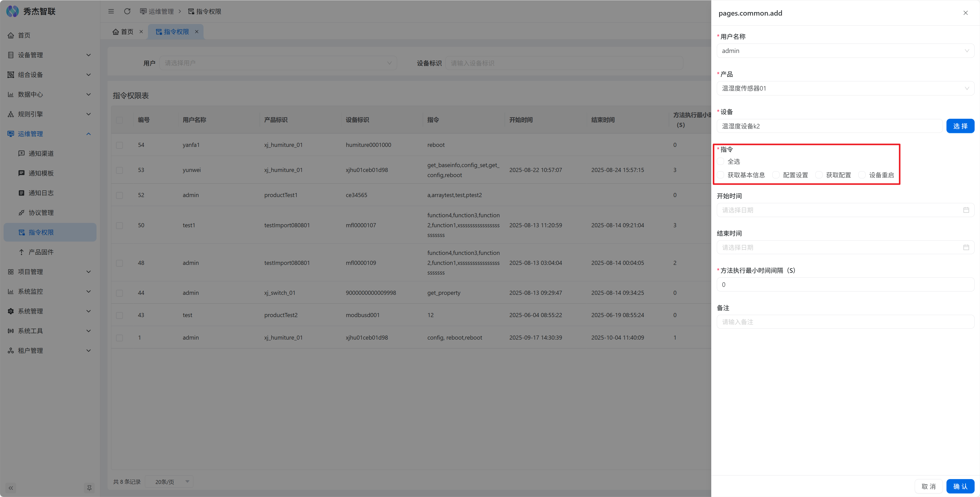Open the 20条/页 page size selector
The height and width of the screenshot is (497, 980).
[x=169, y=482]
